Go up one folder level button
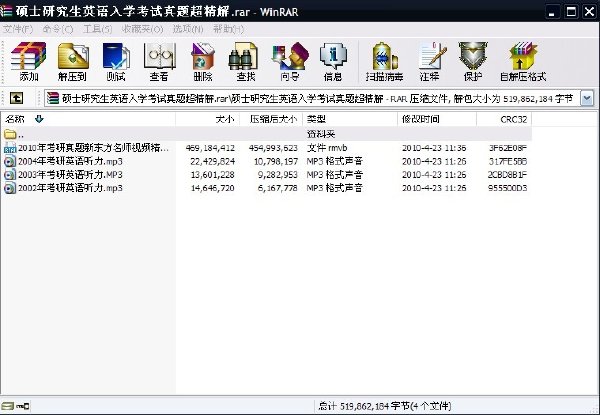 pos(16,99)
